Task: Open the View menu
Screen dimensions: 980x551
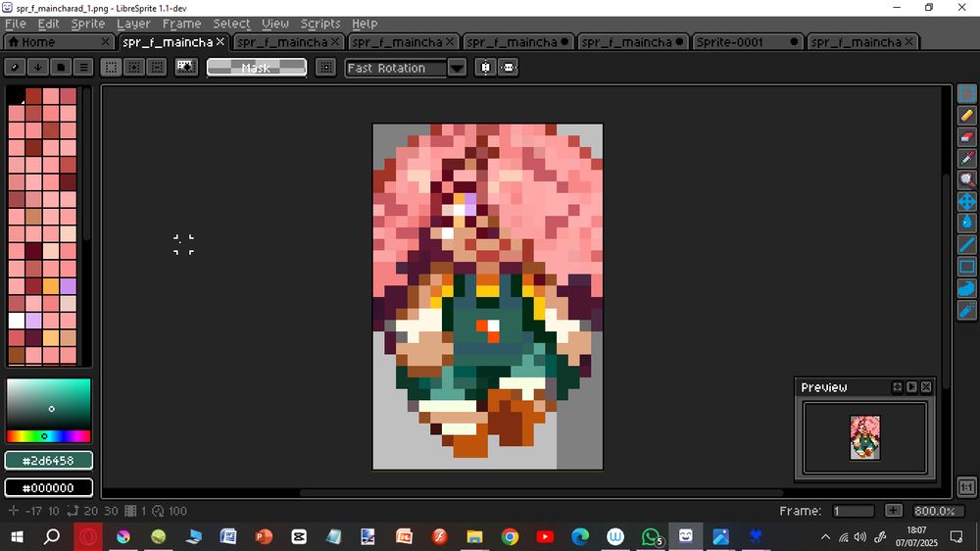Action: (275, 24)
